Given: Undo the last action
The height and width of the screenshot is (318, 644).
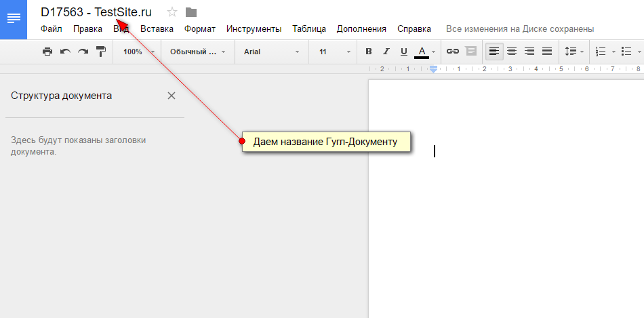Looking at the screenshot, I should click(x=65, y=52).
